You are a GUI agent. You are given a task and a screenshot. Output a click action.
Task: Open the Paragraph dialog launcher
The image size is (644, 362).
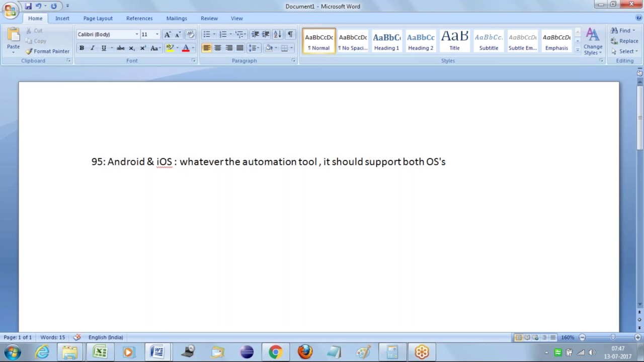pos(293,60)
